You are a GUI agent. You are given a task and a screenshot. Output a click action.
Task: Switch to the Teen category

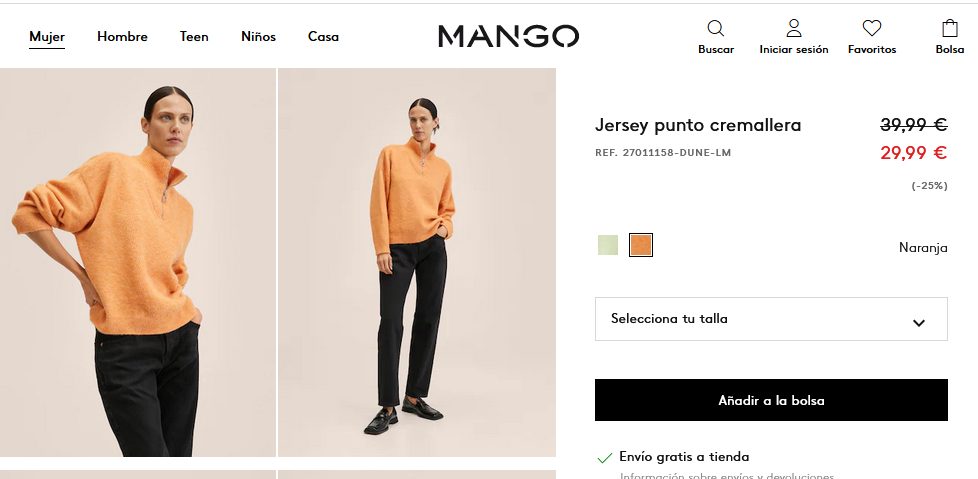coord(194,37)
